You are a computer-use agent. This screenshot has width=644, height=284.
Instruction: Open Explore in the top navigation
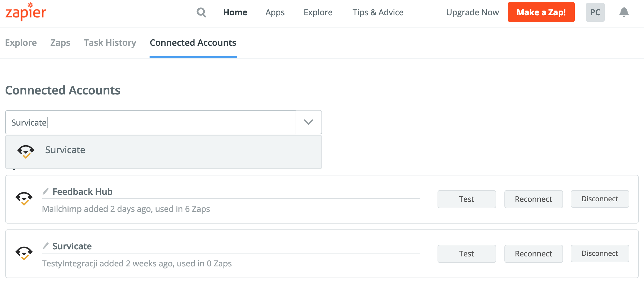click(318, 12)
